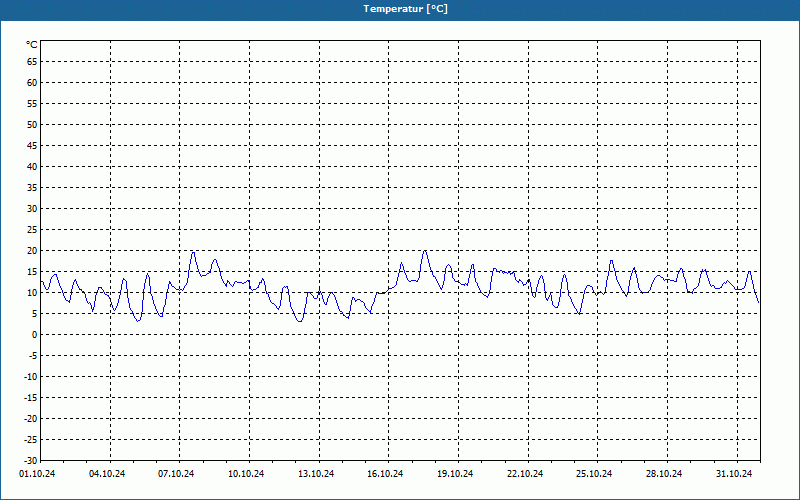Image resolution: width=800 pixels, height=500 pixels.
Task: Click the -30 y-axis value
Action: pos(31,460)
